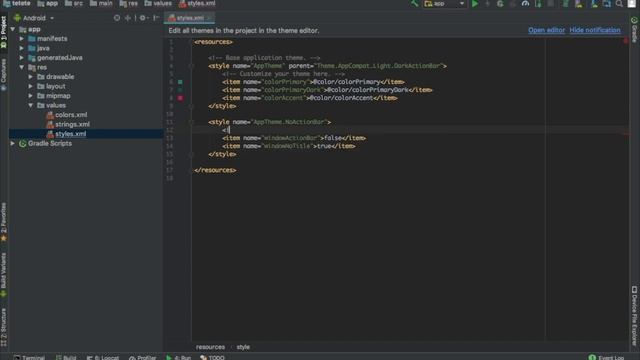Viewport: 640px width, 360px height.
Task: Click the style breadcrumb below the editor
Action: (x=243, y=347)
